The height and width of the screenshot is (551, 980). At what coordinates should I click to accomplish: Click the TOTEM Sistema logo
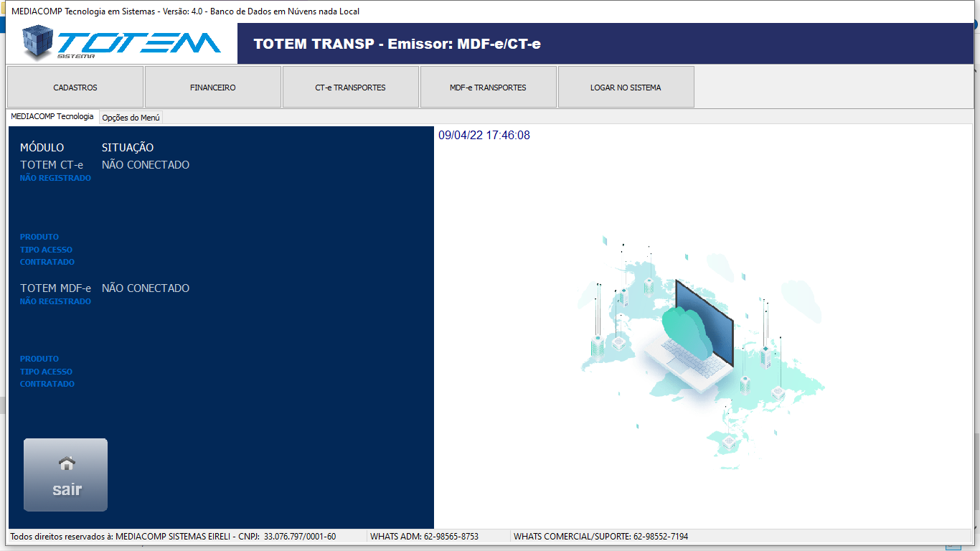[x=121, y=43]
